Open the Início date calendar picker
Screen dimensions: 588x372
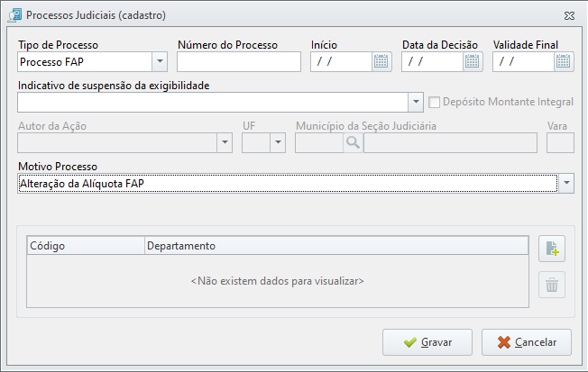click(381, 61)
